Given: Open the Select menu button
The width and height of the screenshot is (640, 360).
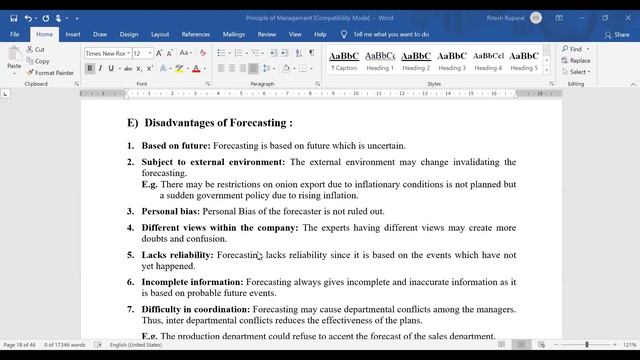Looking at the screenshot, I should [576, 72].
